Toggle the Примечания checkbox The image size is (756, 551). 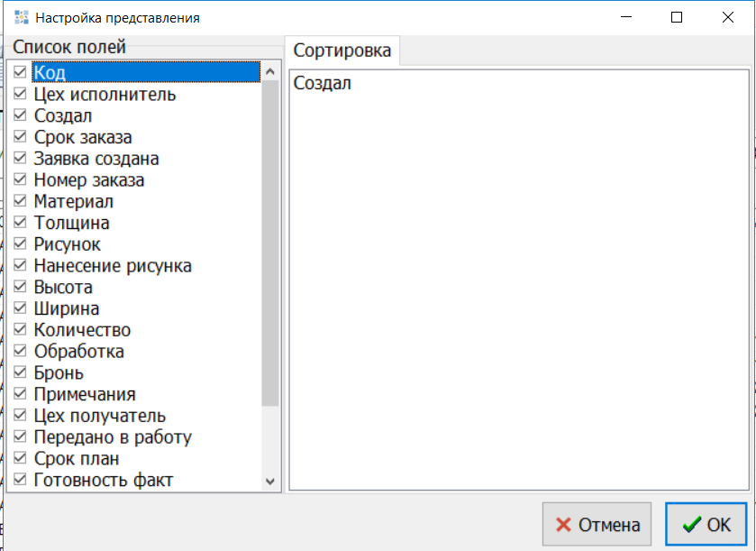point(21,395)
